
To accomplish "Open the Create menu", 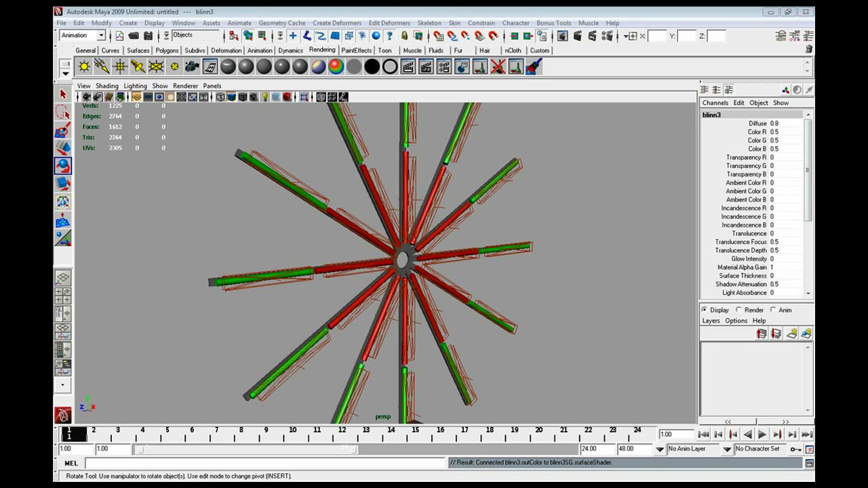I will pyautogui.click(x=128, y=23).
